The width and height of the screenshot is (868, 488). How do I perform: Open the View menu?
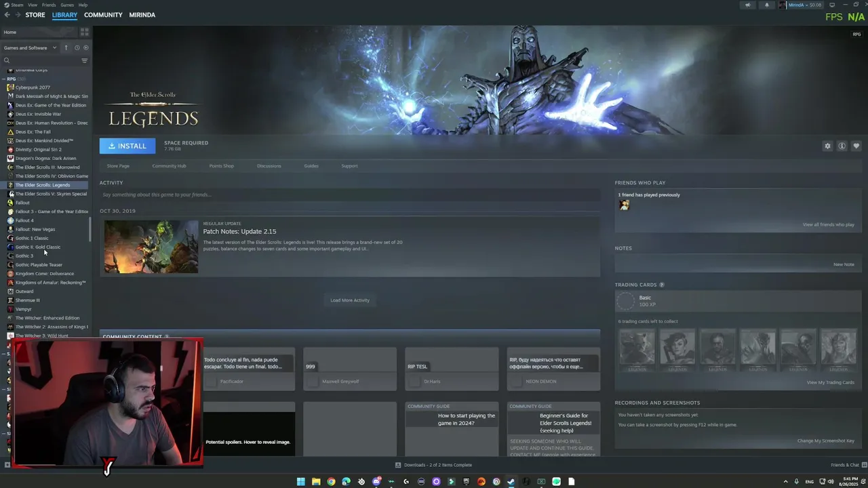pos(33,5)
